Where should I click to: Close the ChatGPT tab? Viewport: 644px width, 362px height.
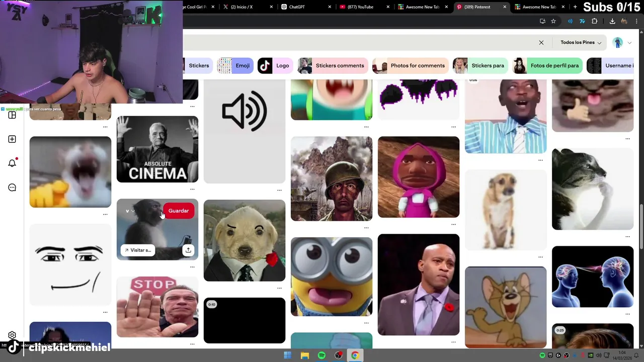(330, 7)
